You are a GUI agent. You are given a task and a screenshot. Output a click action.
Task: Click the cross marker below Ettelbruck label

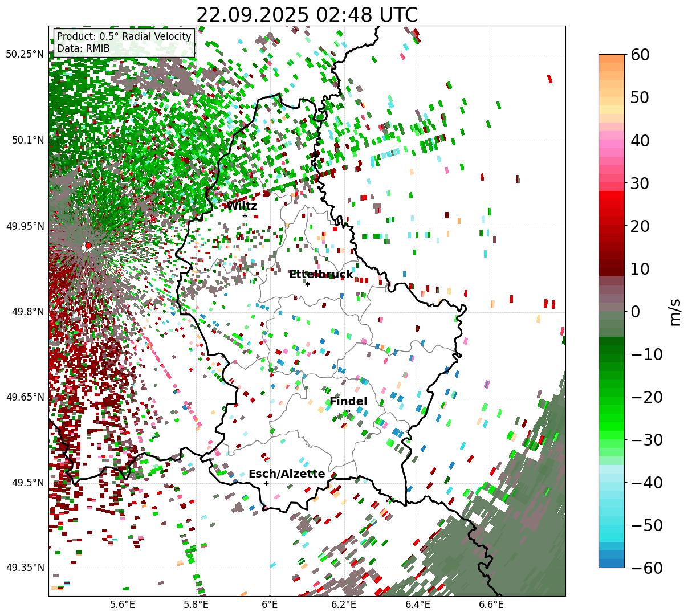click(307, 284)
